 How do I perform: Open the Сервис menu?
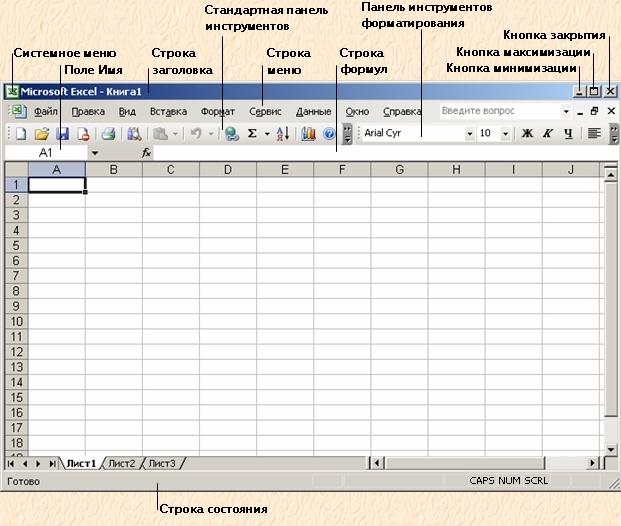pyautogui.click(x=265, y=112)
